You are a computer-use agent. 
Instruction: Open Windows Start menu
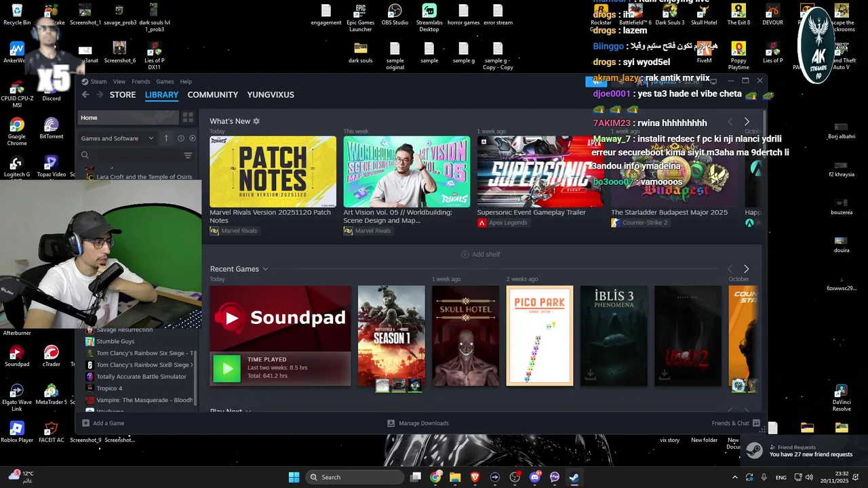click(294, 477)
